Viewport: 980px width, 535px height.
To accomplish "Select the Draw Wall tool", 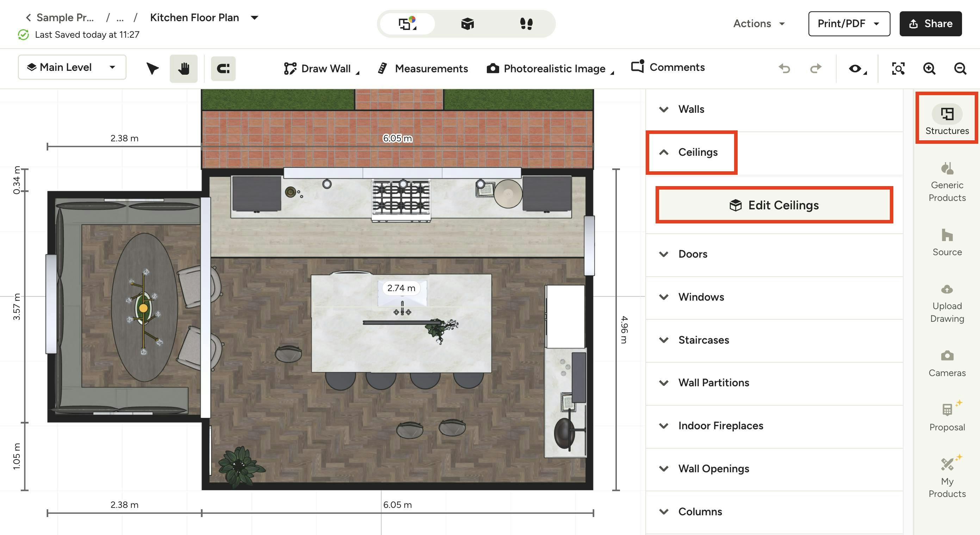I will tap(322, 68).
